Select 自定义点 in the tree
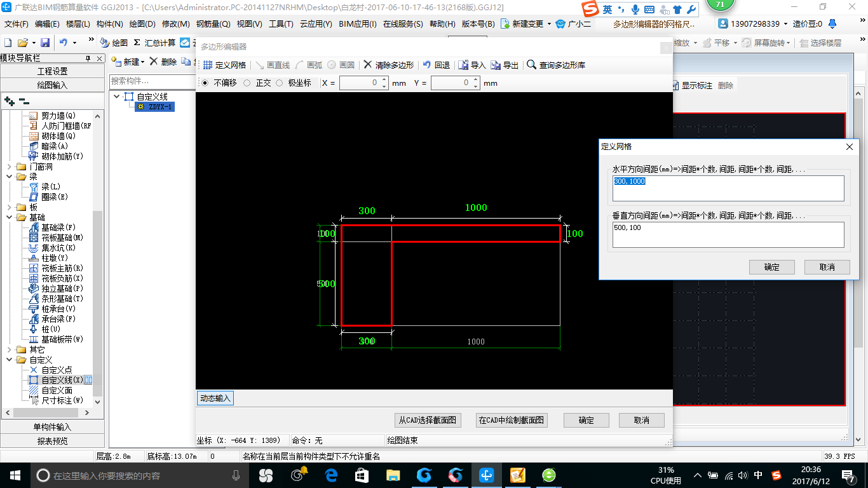Image resolution: width=868 pixels, height=488 pixels. pos(51,370)
